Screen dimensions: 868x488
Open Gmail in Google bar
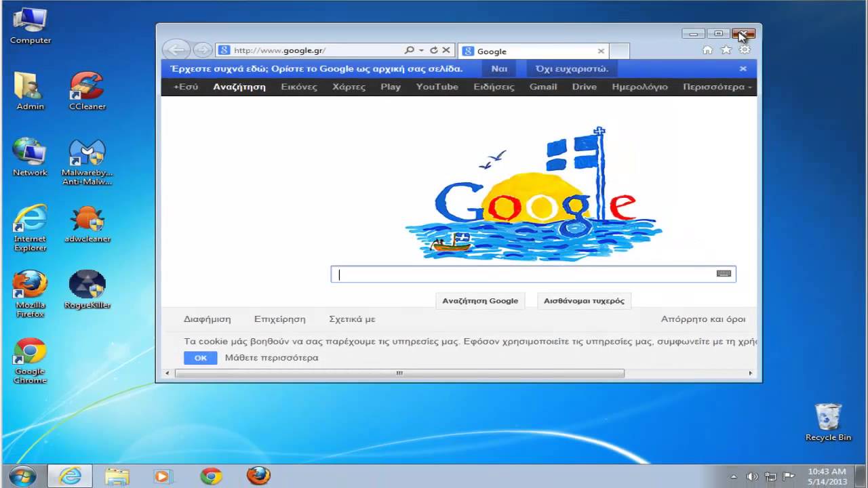[543, 87]
